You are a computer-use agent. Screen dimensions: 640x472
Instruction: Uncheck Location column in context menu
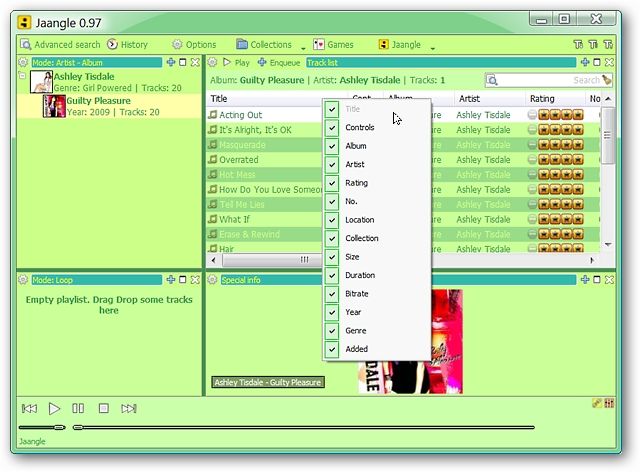point(376,220)
